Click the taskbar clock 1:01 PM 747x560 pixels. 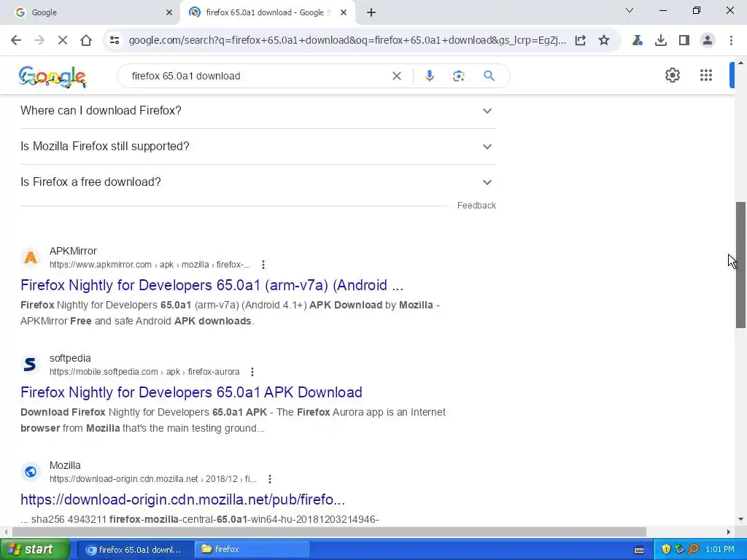[720, 549]
